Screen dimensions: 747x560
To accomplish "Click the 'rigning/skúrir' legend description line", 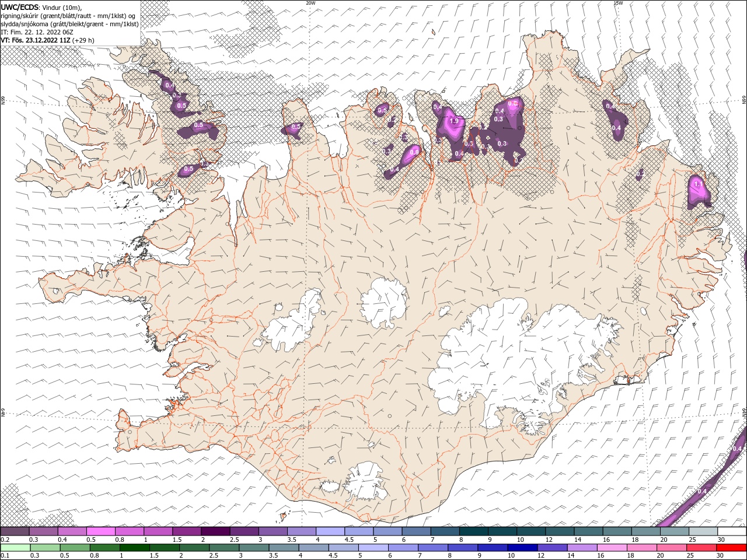I will pyautogui.click(x=68, y=16).
